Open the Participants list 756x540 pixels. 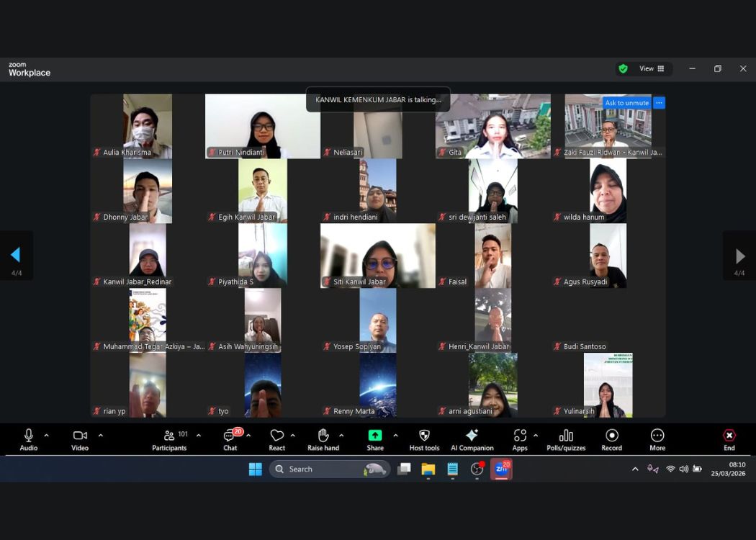point(170,436)
